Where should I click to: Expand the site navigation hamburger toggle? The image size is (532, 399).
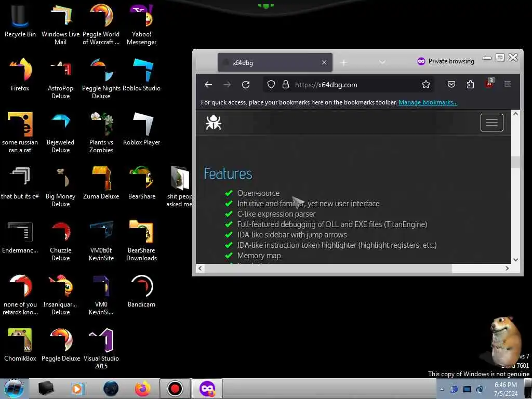click(491, 123)
